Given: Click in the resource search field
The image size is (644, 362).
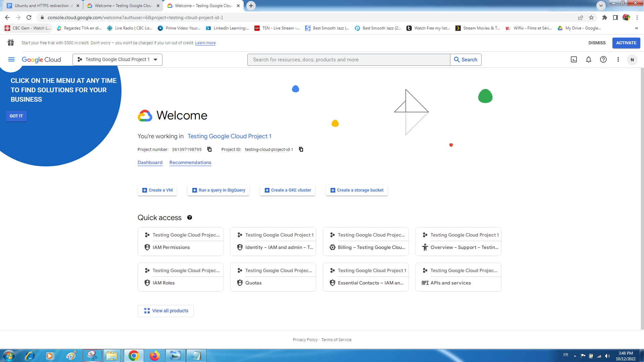Looking at the screenshot, I should coord(348,60).
